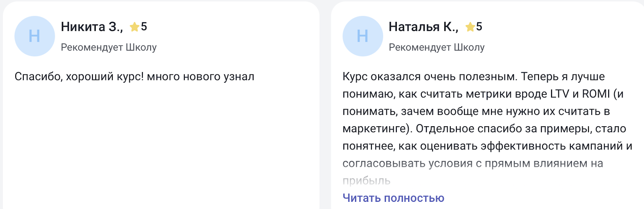Click rating number 5 next to Никита З.

(144, 27)
